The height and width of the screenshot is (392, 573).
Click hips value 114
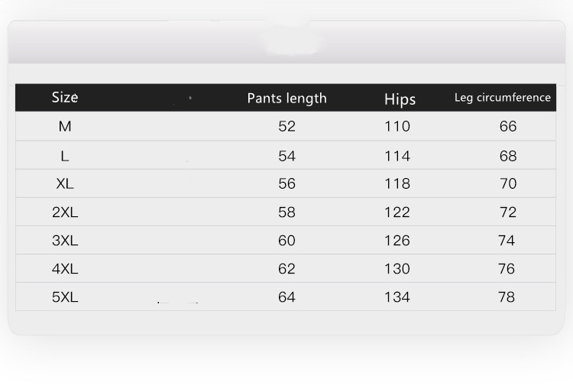(x=397, y=156)
